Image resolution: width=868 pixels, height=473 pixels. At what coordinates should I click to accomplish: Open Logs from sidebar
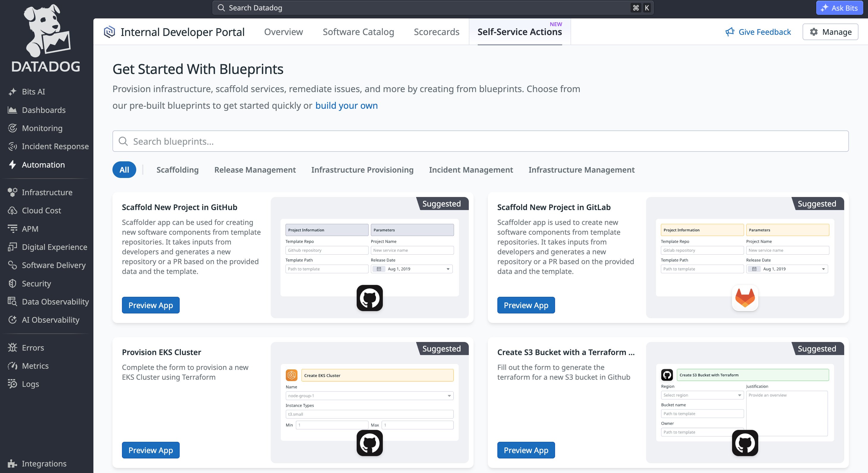(x=30, y=384)
